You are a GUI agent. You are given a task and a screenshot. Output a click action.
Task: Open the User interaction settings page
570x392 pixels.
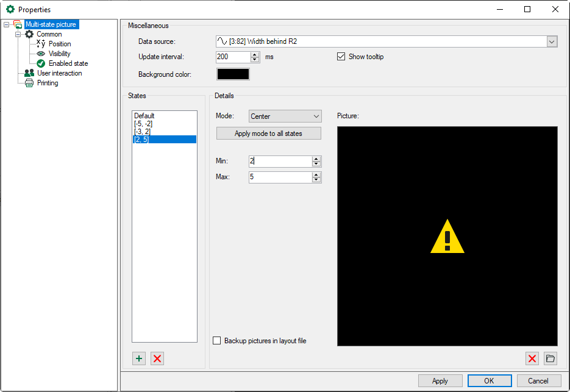[59, 73]
